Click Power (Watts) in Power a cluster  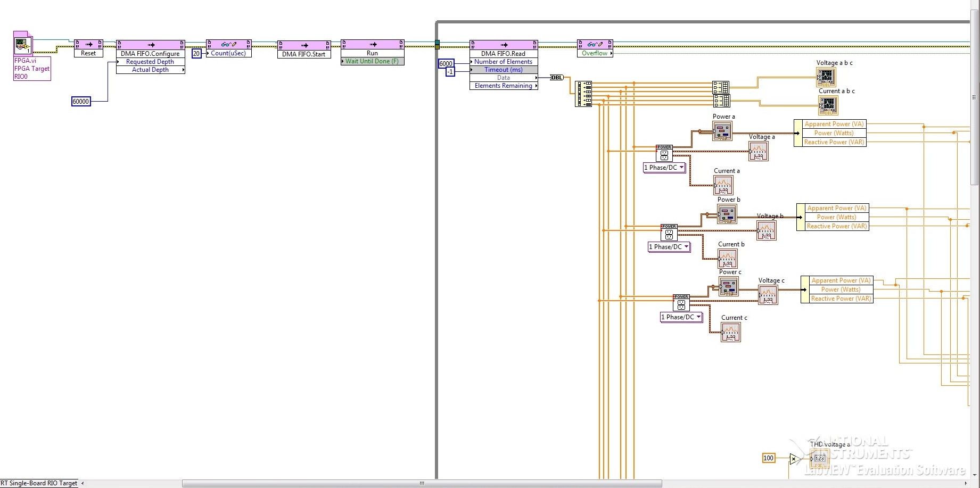coord(834,133)
